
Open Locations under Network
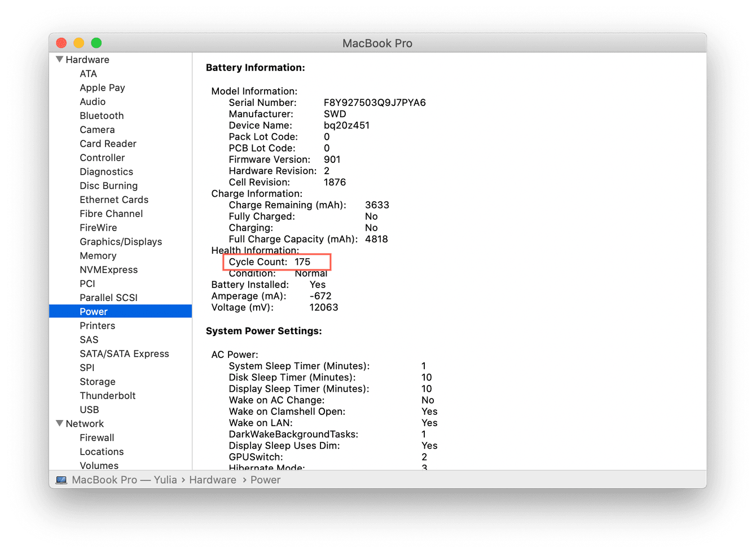point(102,452)
